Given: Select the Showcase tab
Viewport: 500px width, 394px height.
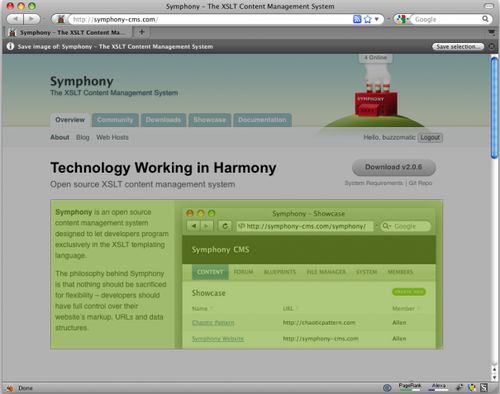Looking at the screenshot, I should click(210, 120).
